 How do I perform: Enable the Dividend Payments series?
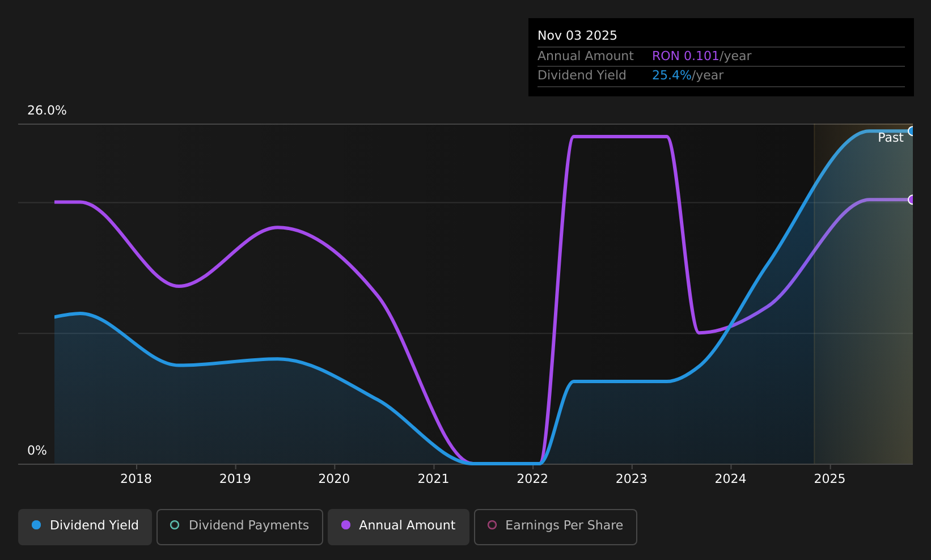tap(240, 527)
